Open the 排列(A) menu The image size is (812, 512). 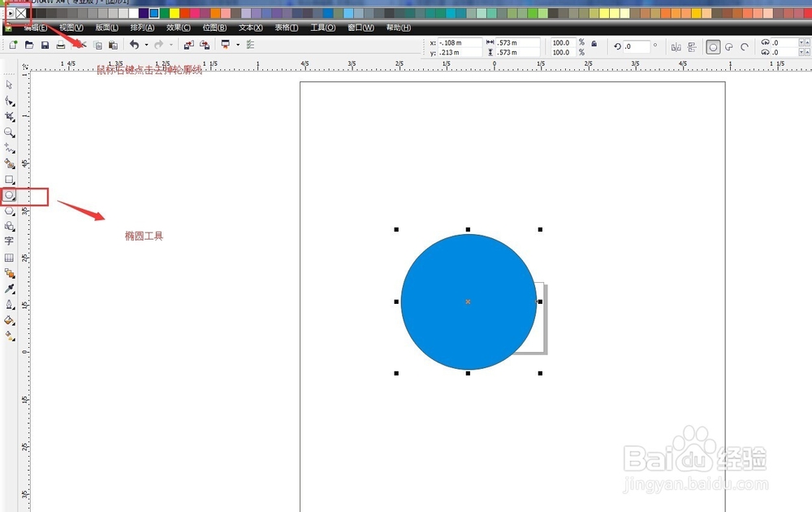point(142,28)
